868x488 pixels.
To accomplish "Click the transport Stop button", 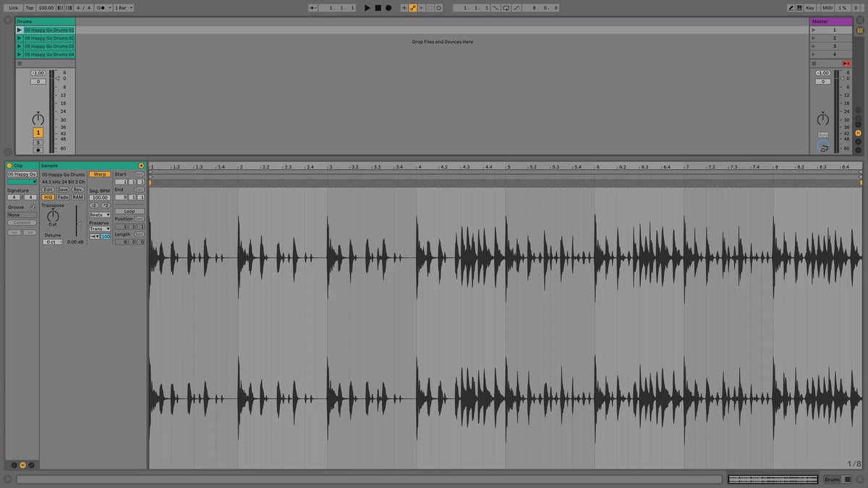I will coord(378,8).
